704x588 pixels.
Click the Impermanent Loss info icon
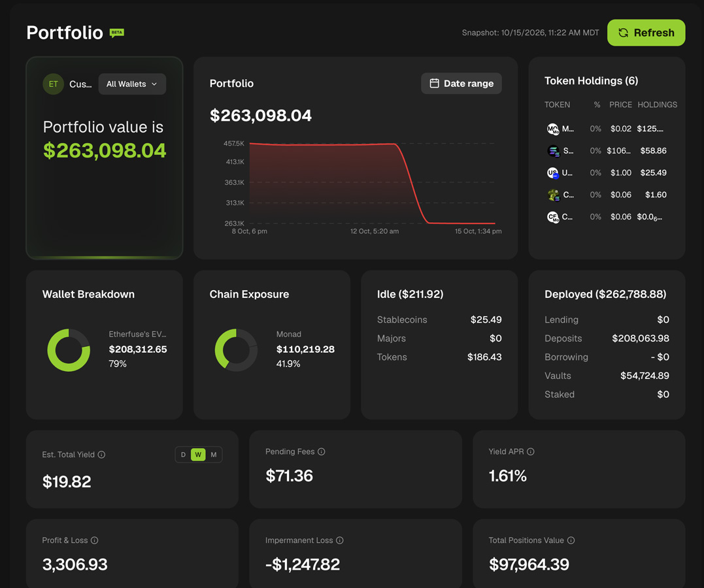[x=340, y=540]
